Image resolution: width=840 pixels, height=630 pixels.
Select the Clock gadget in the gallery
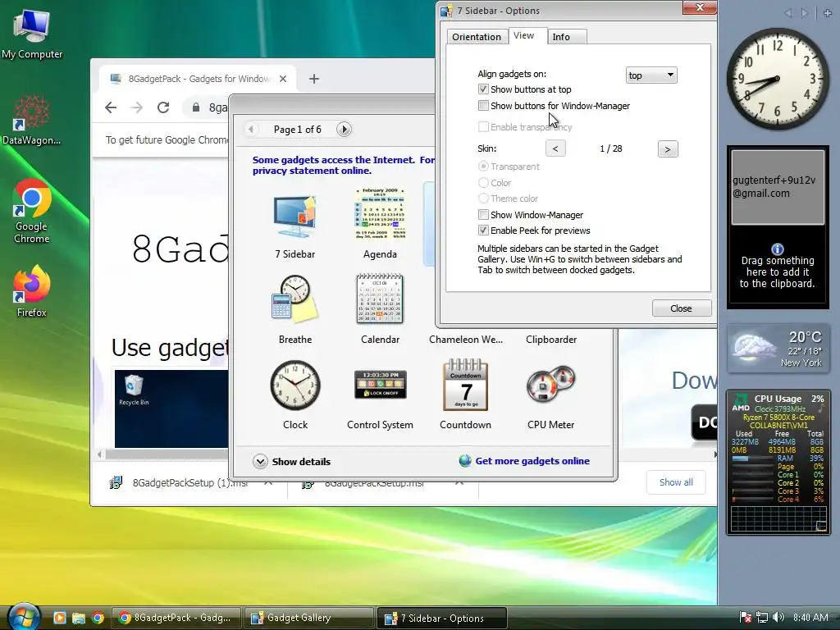coord(295,386)
